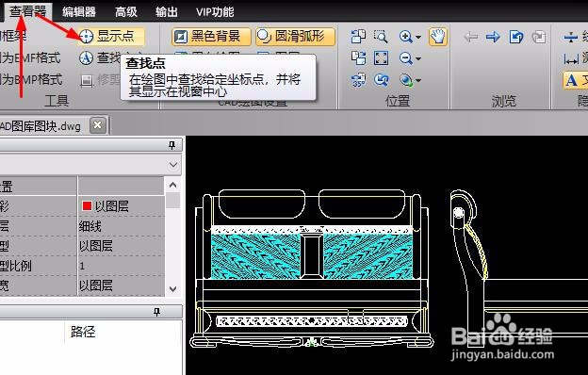Click the line split icon at ribbon edge
This screenshot has width=588, height=375.
coord(570,37)
